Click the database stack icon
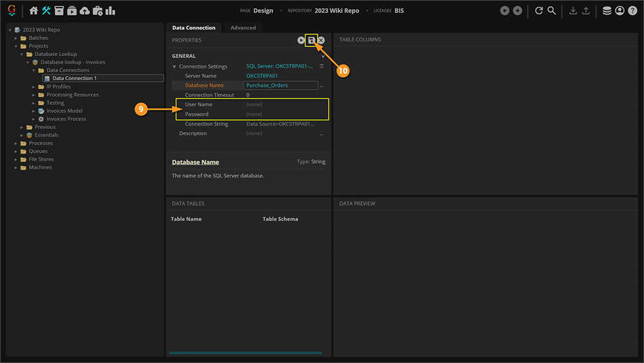Screen dimensions: 644x363 click(x=607, y=11)
